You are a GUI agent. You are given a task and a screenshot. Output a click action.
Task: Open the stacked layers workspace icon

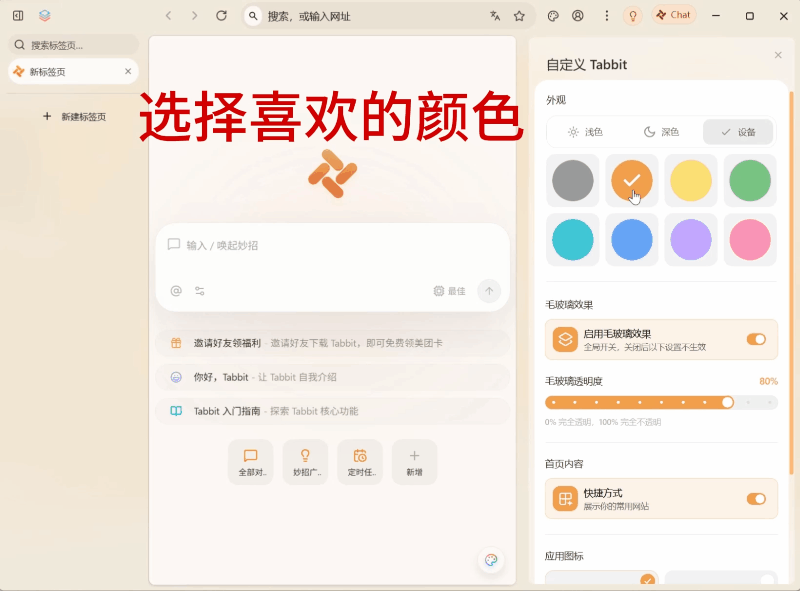45,16
